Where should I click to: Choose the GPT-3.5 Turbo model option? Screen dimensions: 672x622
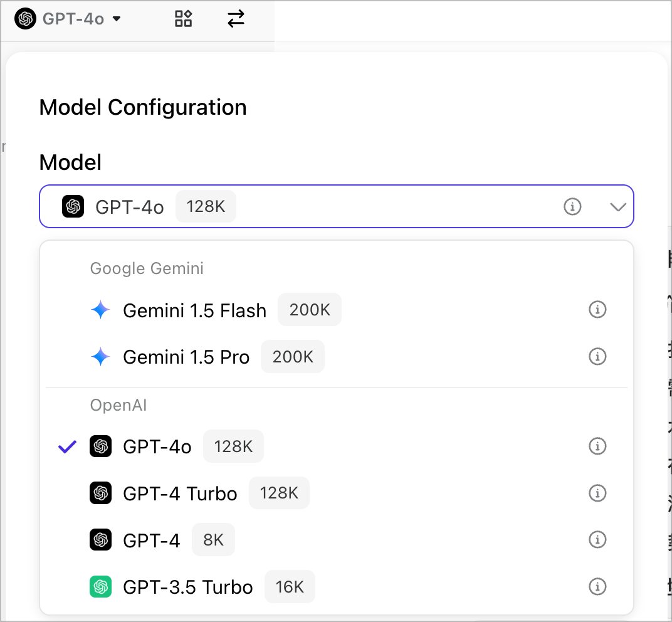pyautogui.click(x=188, y=588)
